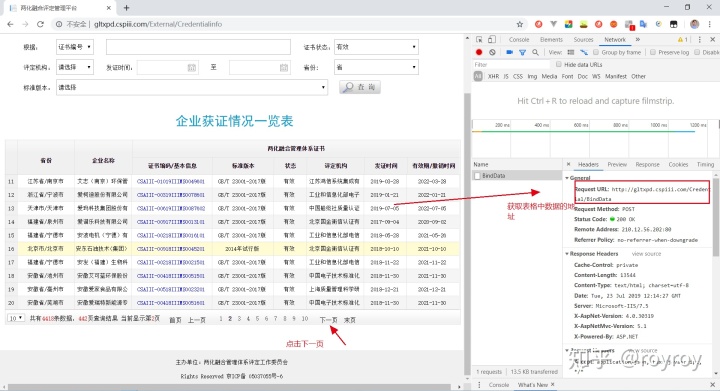Click the 查询 search button
This screenshot has width=720, height=391.
click(360, 87)
